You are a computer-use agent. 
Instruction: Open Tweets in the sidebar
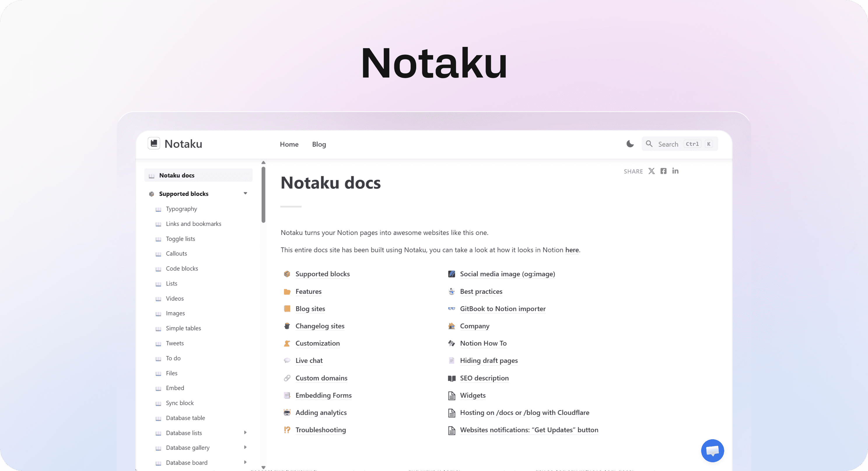point(174,343)
